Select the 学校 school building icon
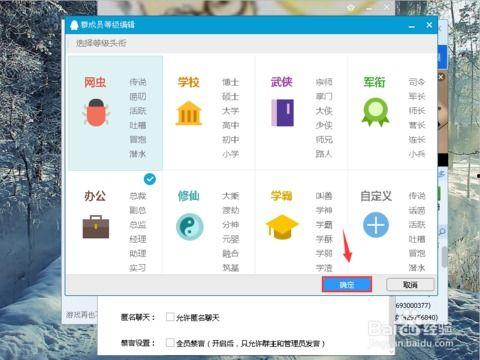The height and width of the screenshot is (360, 480). pos(189,113)
